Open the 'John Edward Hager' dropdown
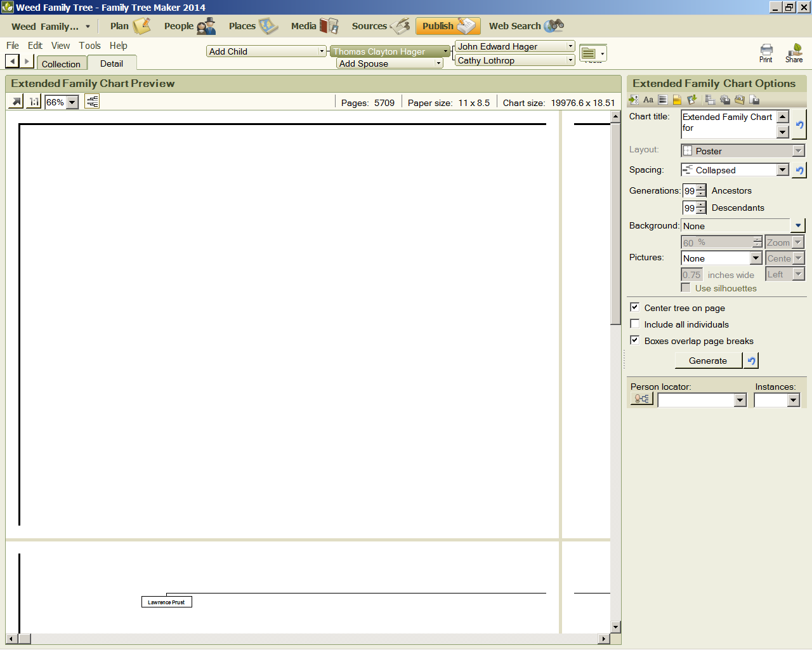The height and width of the screenshot is (650, 812). 570,46
